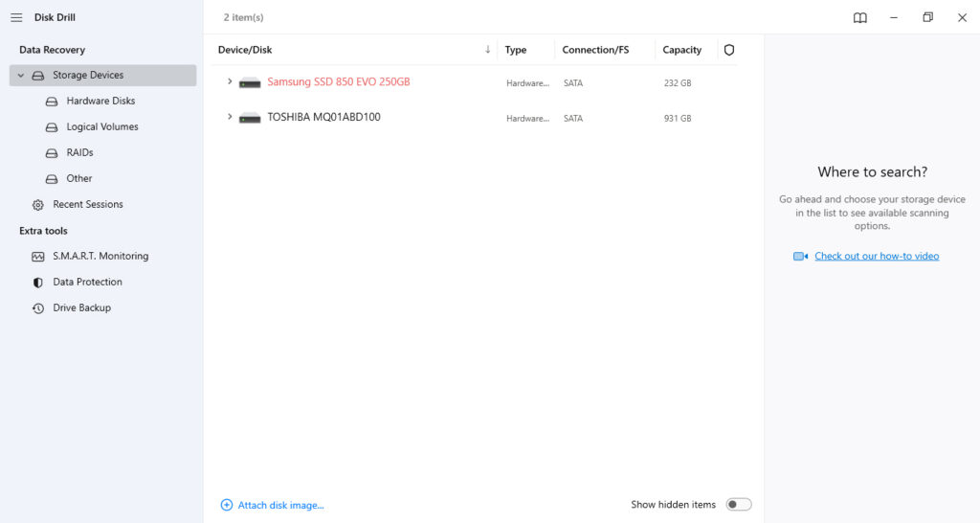The image size is (980, 523).
Task: Sort by the Capacity column header
Action: tap(681, 50)
